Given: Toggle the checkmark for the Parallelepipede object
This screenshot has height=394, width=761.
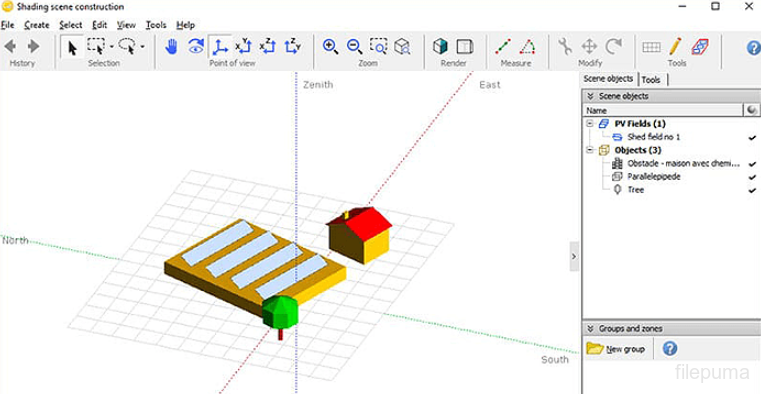Looking at the screenshot, I should [x=752, y=177].
